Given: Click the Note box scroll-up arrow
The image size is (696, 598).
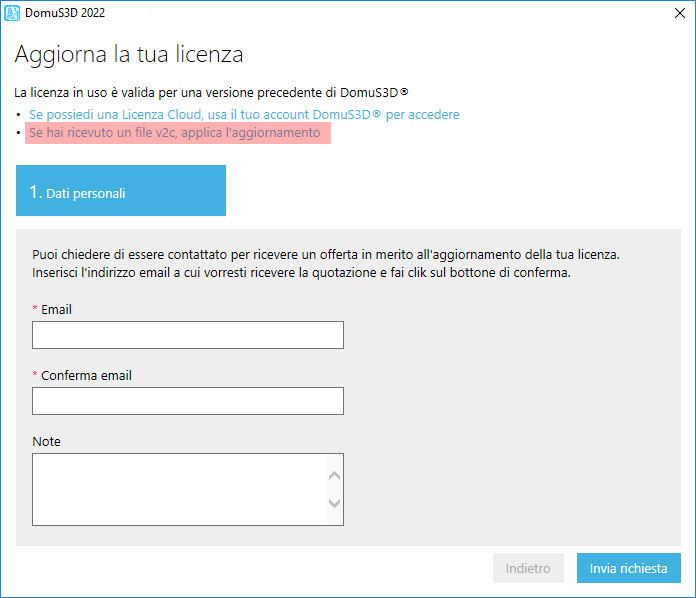Looking at the screenshot, I should tap(334, 475).
